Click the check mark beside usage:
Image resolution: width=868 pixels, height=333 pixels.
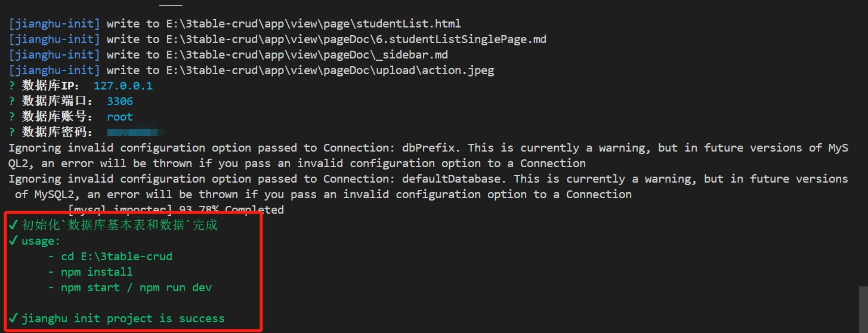(14, 240)
